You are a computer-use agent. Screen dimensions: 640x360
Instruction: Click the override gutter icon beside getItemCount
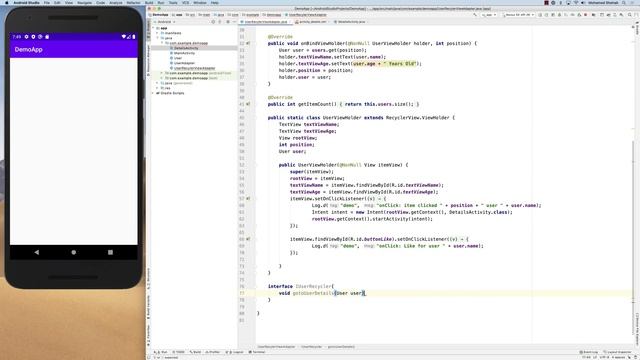tap(248, 104)
